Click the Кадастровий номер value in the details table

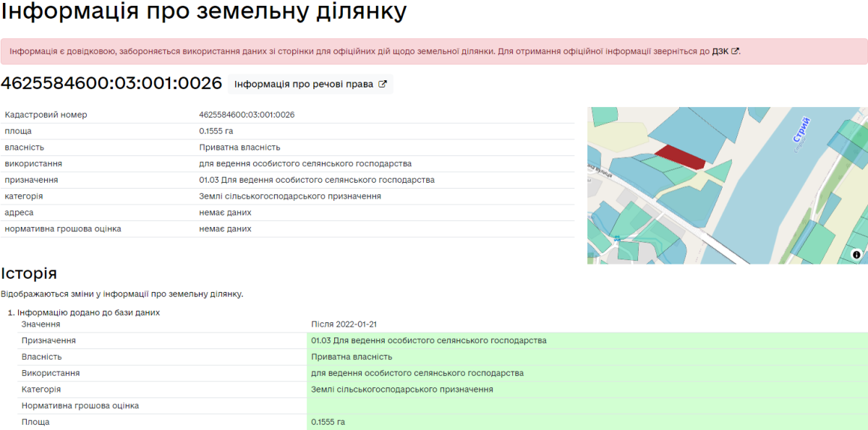click(x=247, y=115)
